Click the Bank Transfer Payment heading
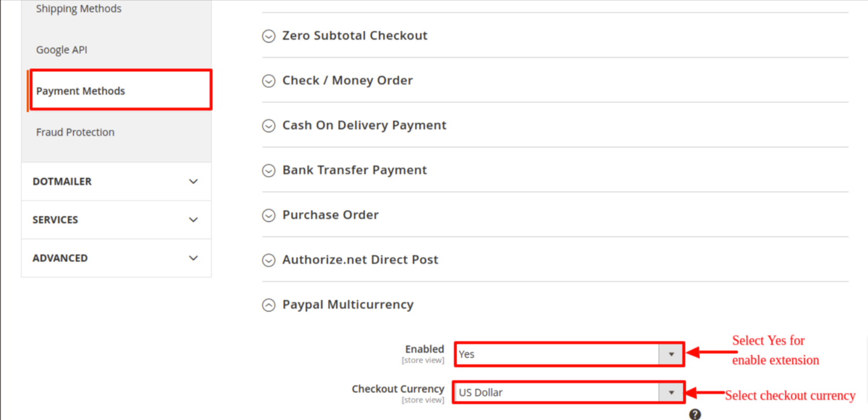 point(354,170)
